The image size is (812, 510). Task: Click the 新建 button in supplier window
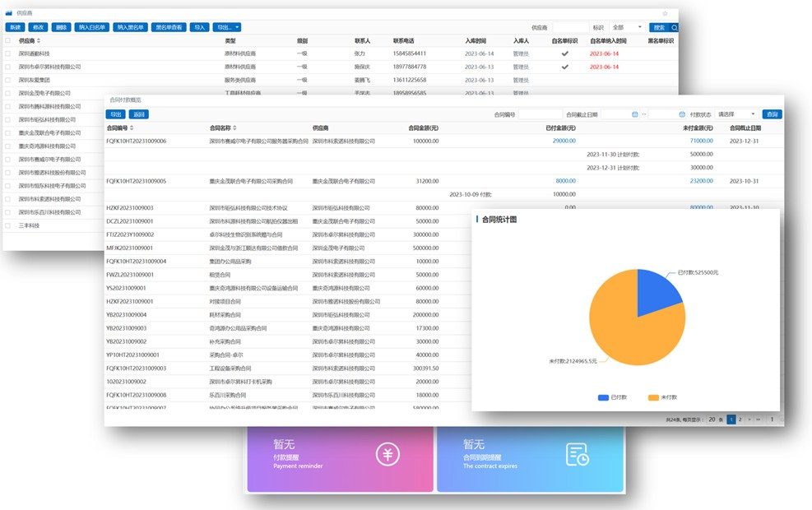[x=15, y=27]
